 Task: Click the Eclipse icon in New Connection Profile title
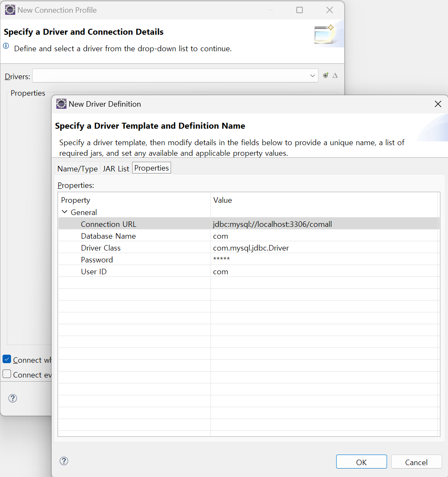click(10, 10)
